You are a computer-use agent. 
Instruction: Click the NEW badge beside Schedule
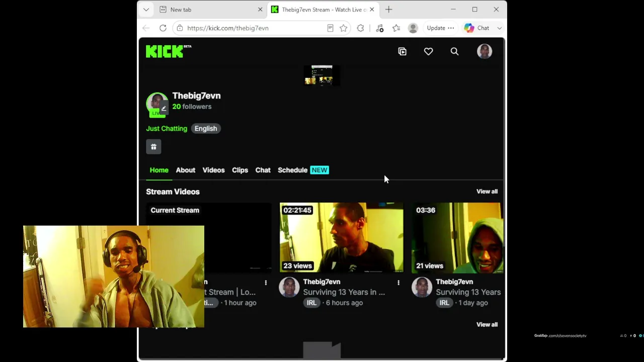pos(319,170)
